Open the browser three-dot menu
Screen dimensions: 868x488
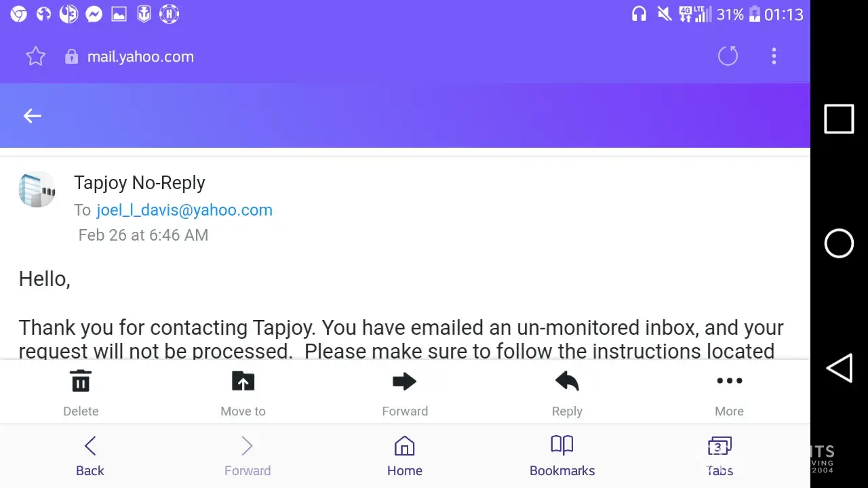coord(774,56)
